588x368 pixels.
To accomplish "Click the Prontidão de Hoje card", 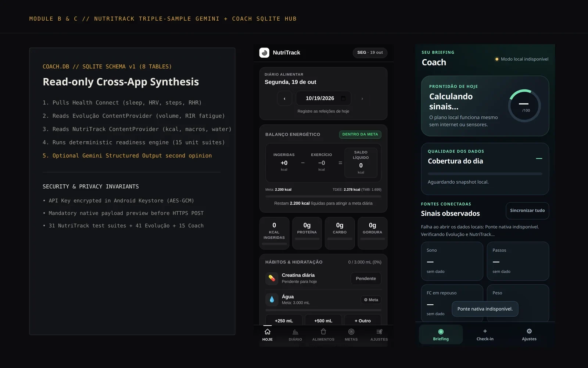I will [485, 106].
